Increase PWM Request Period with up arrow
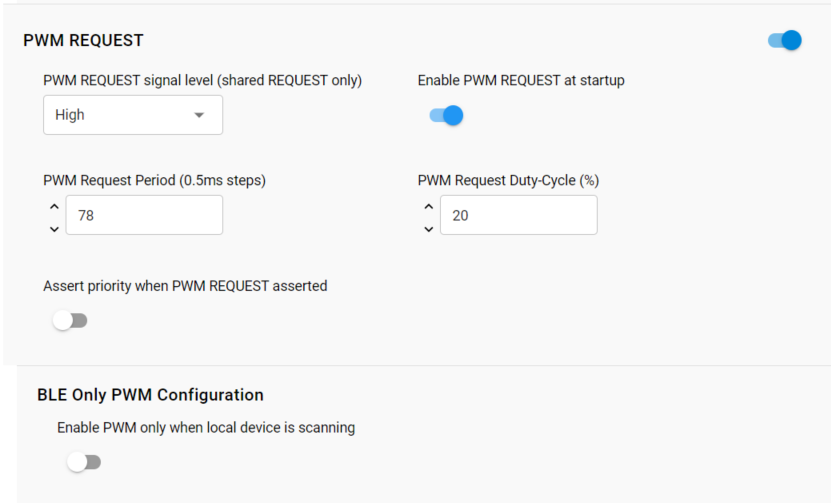The height and width of the screenshot is (503, 831). pos(54,206)
